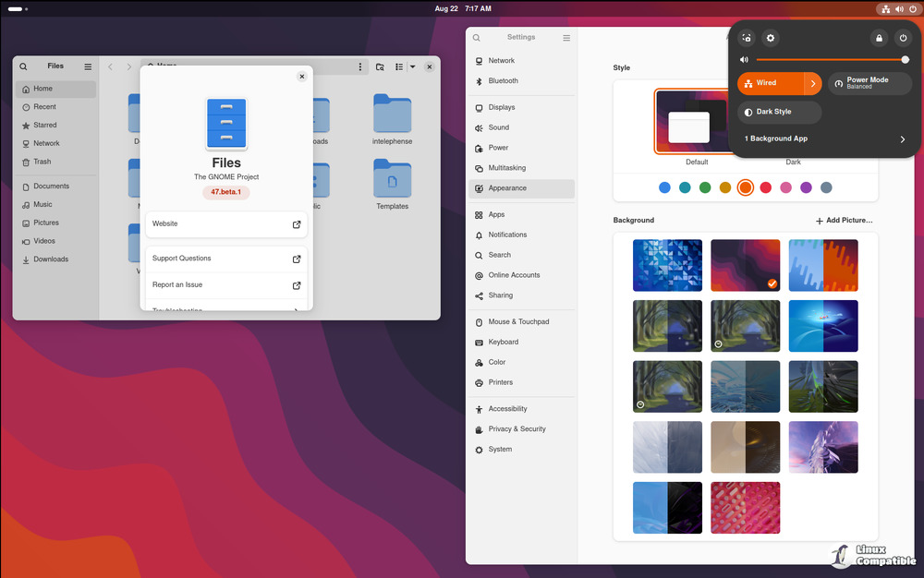Screen dimensions: 924x578
Task: Select Multitasking in the Settings sidebar
Action: pos(506,168)
